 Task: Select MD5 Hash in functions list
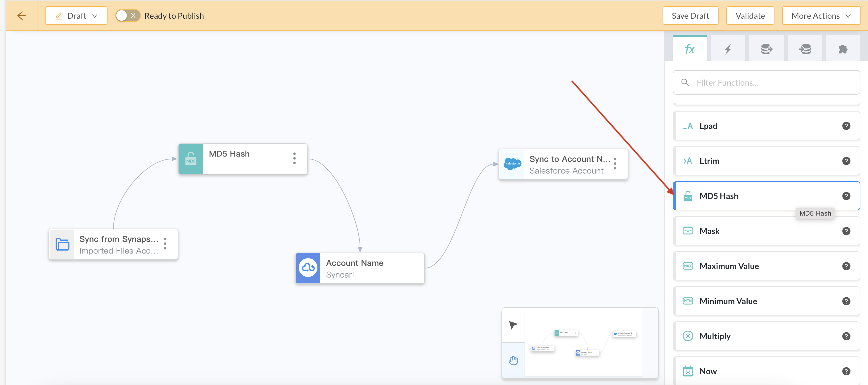[x=766, y=196]
